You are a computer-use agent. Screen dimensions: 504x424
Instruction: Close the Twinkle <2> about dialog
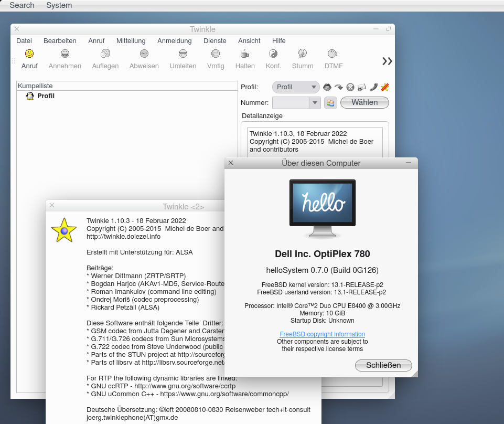click(52, 205)
